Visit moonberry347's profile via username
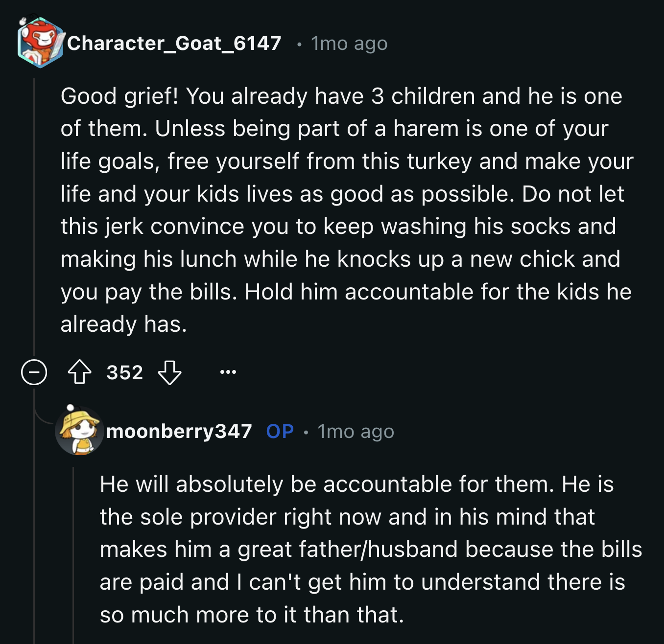This screenshot has width=664, height=644. pyautogui.click(x=179, y=431)
